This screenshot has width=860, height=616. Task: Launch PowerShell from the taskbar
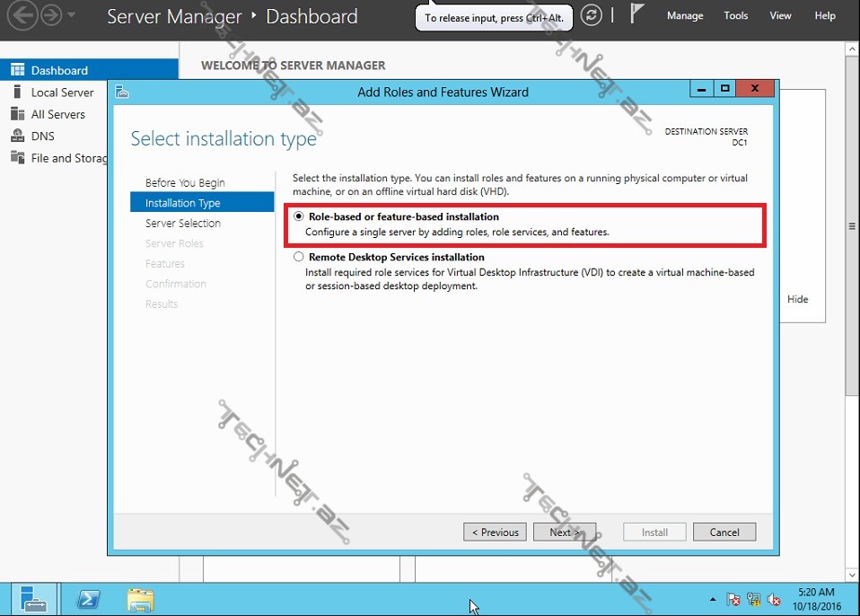(x=88, y=599)
